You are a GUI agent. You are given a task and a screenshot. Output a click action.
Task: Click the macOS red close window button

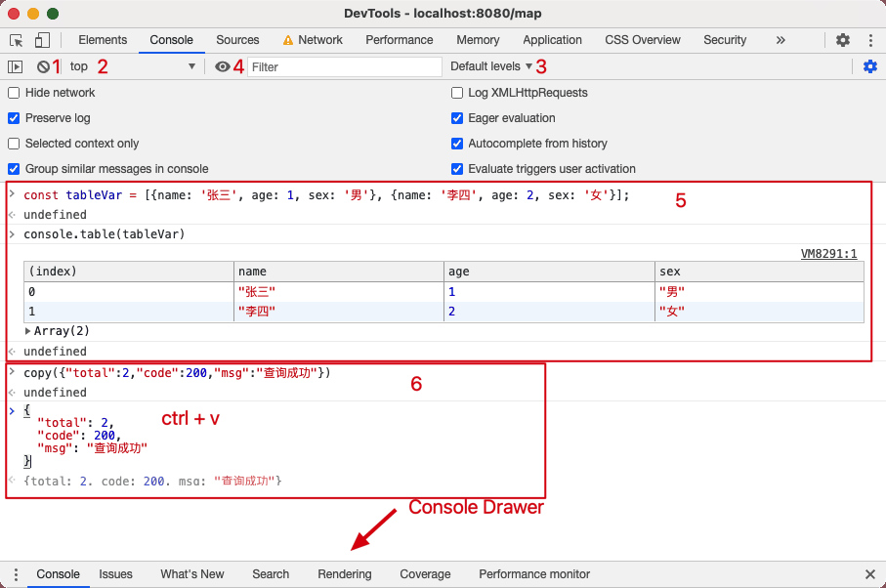(x=14, y=14)
